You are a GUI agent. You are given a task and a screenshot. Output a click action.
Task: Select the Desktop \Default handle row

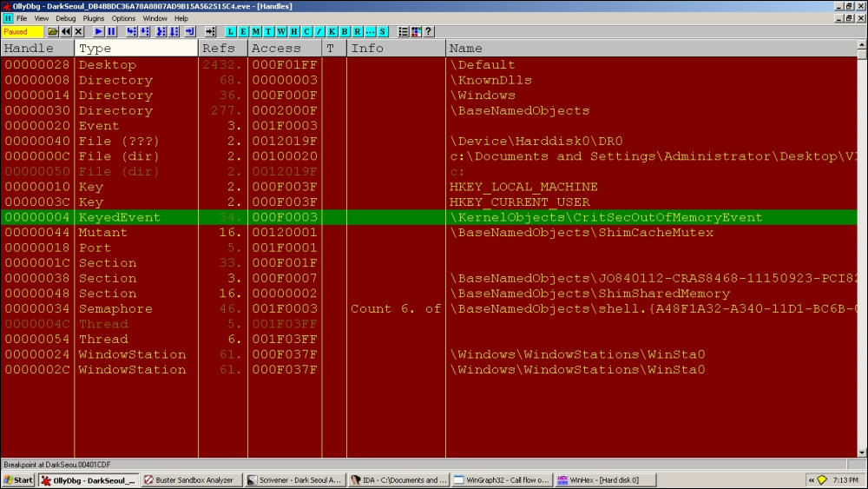(429, 65)
